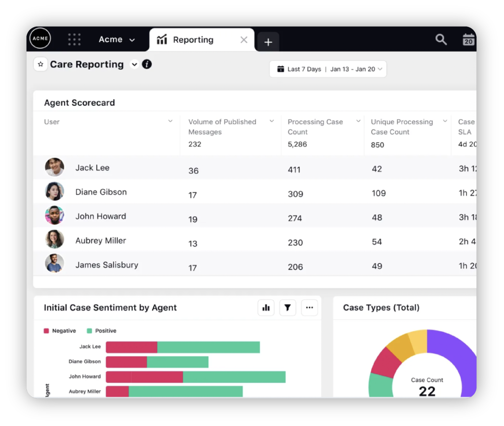Expand the Acme workspace dropdown

116,40
